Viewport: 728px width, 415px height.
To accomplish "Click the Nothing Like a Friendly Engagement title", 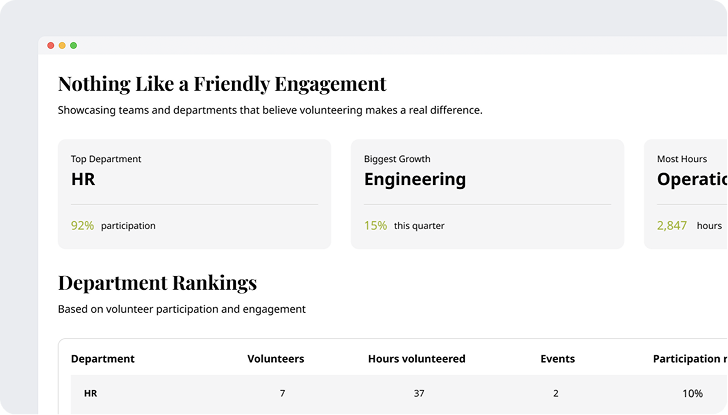I will [222, 84].
